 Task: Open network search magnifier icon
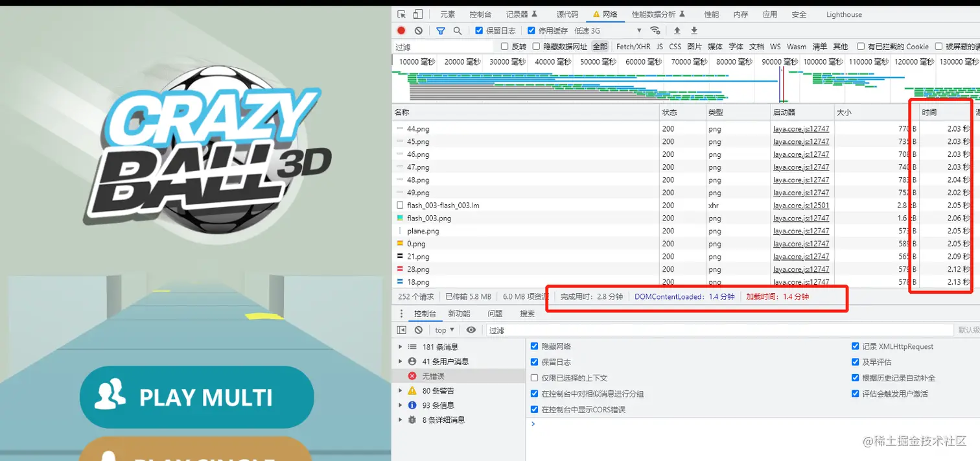click(x=458, y=30)
